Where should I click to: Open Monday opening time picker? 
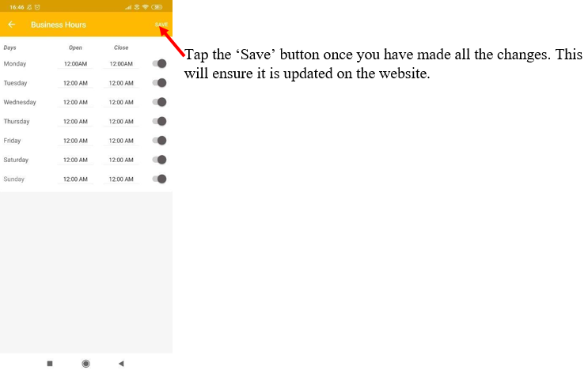click(75, 63)
